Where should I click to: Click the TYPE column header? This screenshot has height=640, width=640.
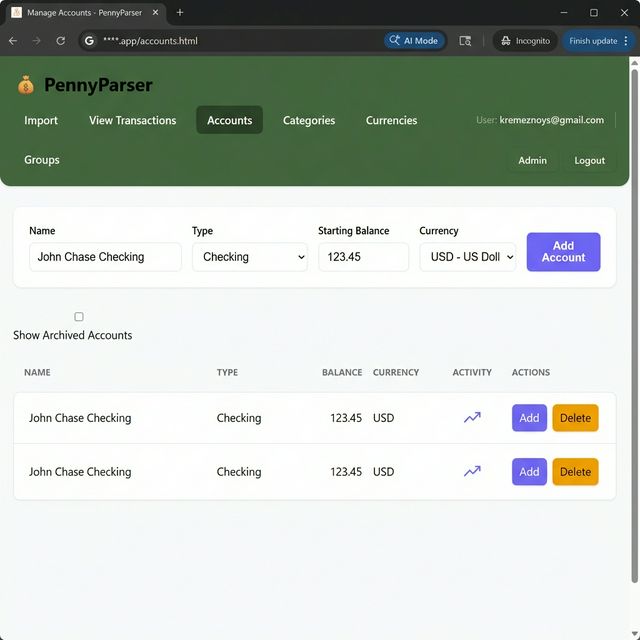pos(227,372)
